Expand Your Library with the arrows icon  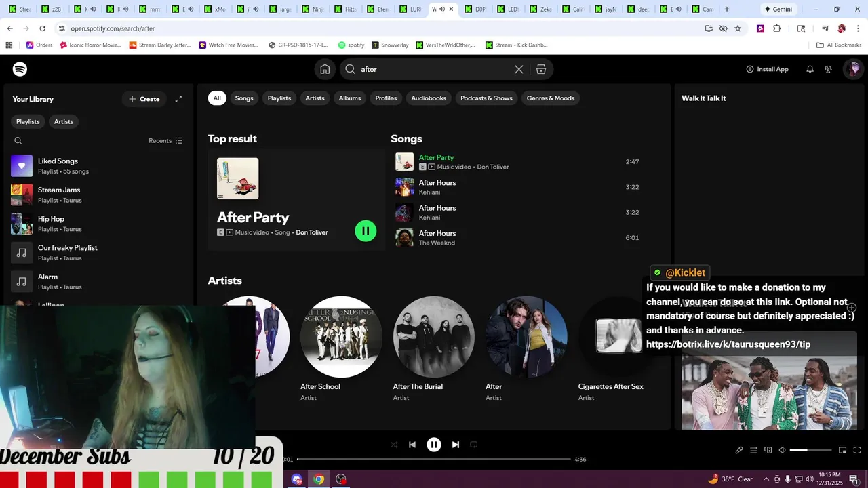[178, 99]
